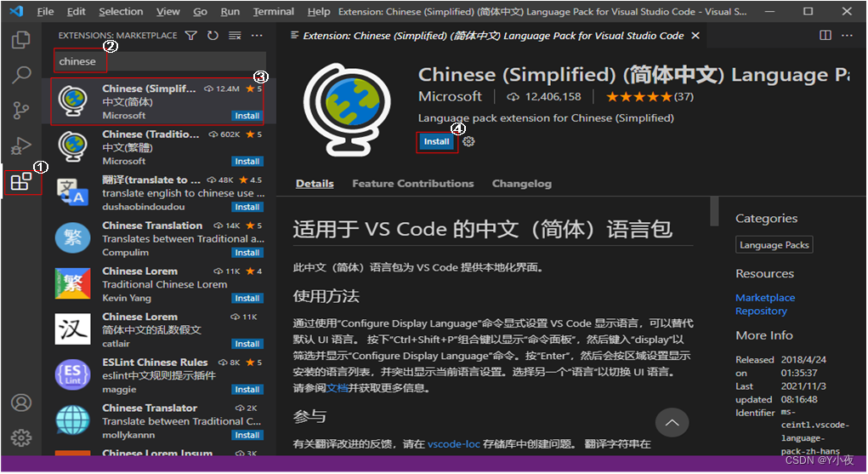Open editor more actions ellipsis
Viewport: 868px width, 474px height.
click(x=847, y=35)
